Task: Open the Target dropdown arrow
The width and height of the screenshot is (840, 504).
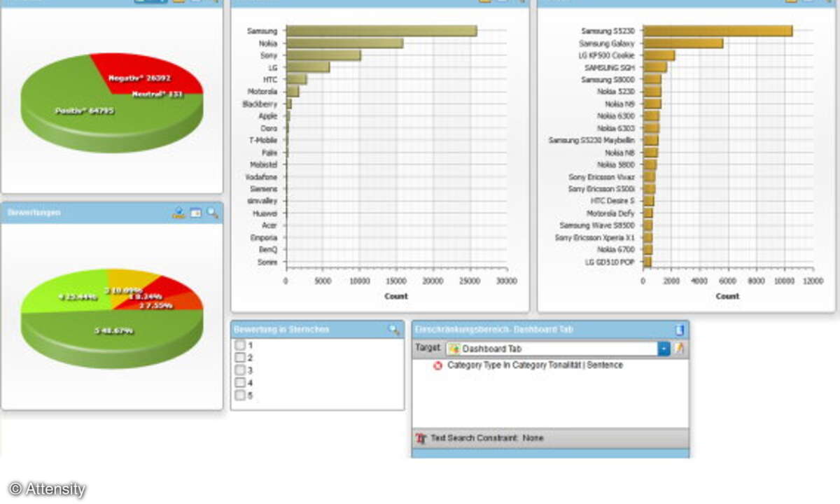Action: pos(664,349)
